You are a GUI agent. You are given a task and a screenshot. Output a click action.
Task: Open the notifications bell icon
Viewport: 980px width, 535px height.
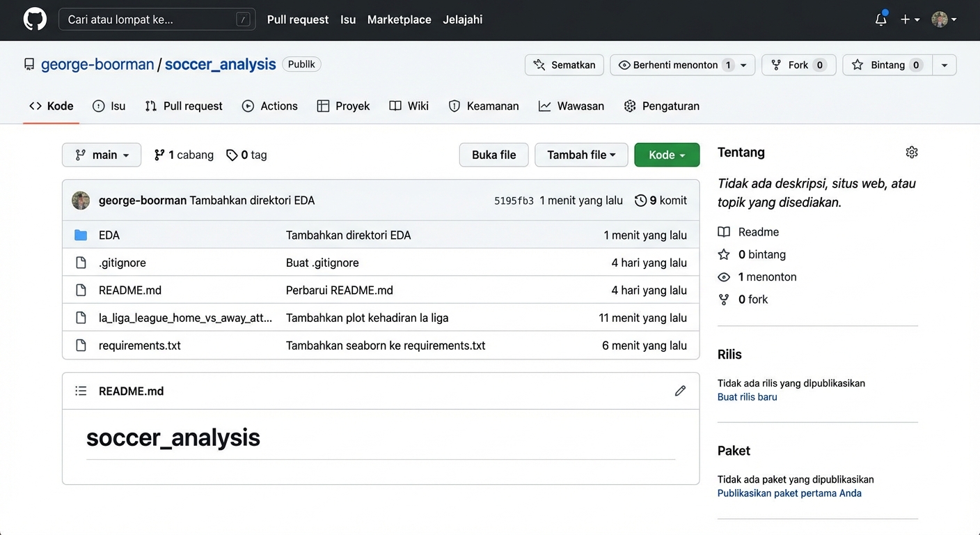(x=880, y=20)
